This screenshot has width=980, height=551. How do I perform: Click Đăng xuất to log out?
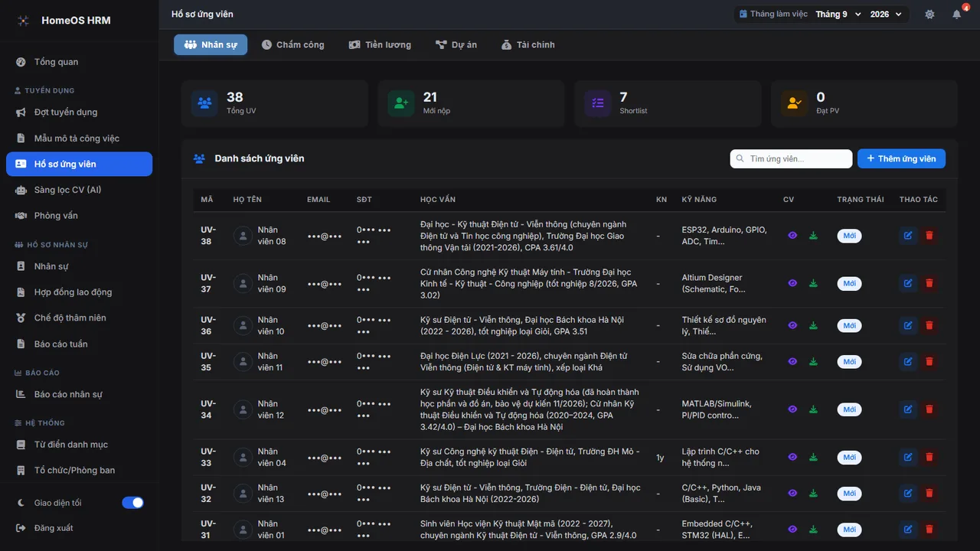(x=80, y=528)
